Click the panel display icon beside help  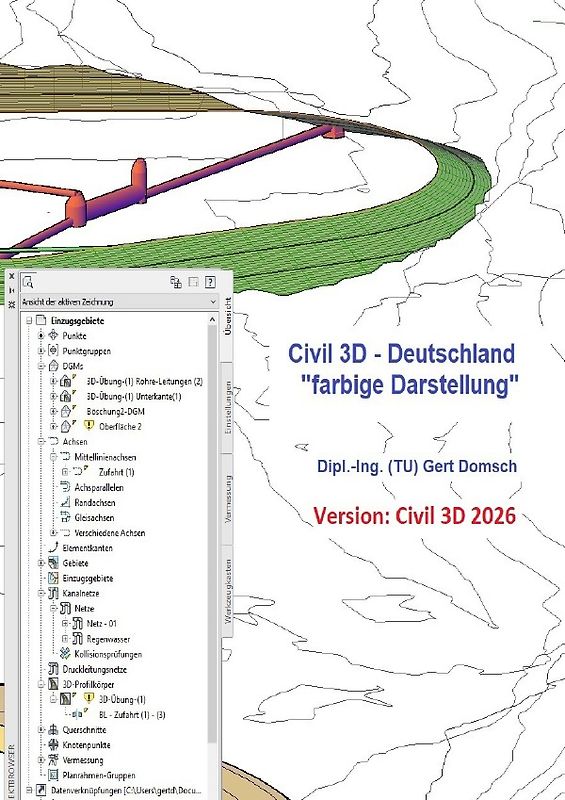tap(193, 282)
